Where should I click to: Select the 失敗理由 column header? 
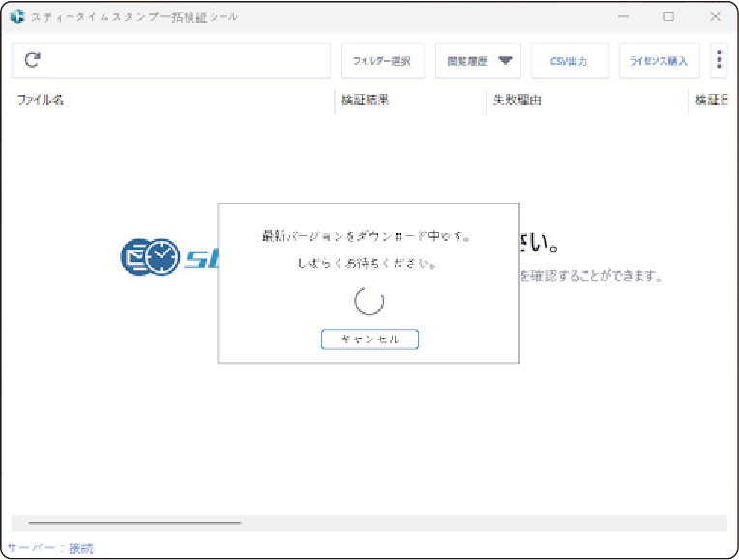(x=517, y=100)
